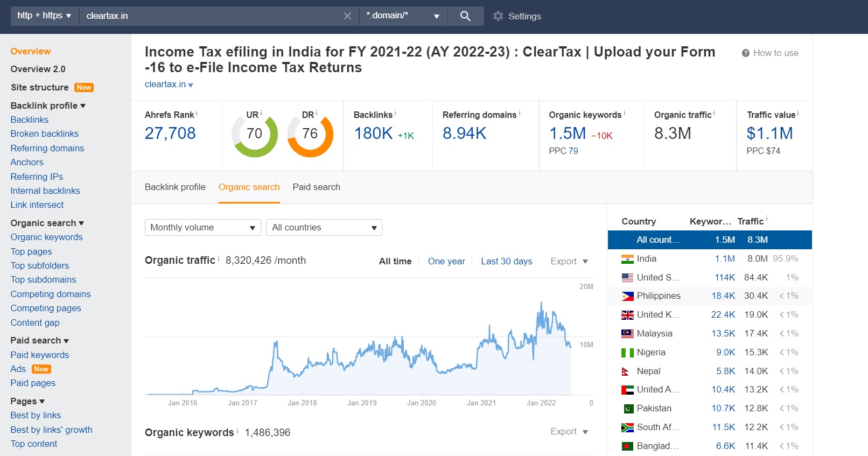
Task: Click the Philippines flag icon
Action: point(627,296)
